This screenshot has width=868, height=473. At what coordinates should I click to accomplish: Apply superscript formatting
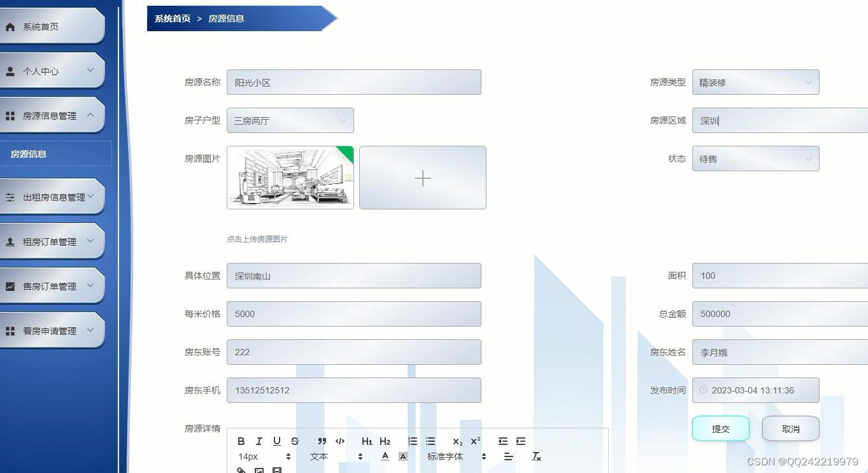click(x=474, y=441)
